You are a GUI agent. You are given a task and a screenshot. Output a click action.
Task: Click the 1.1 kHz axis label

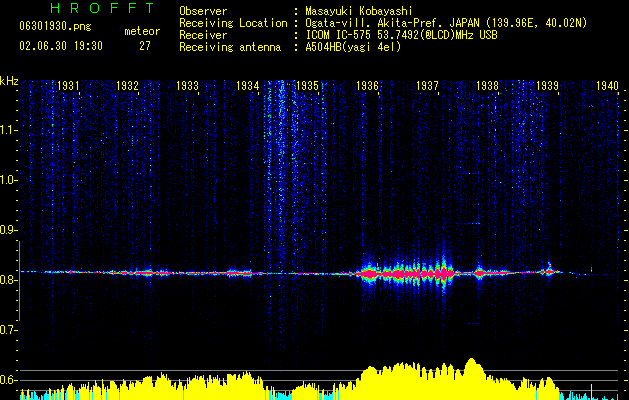pos(9,130)
